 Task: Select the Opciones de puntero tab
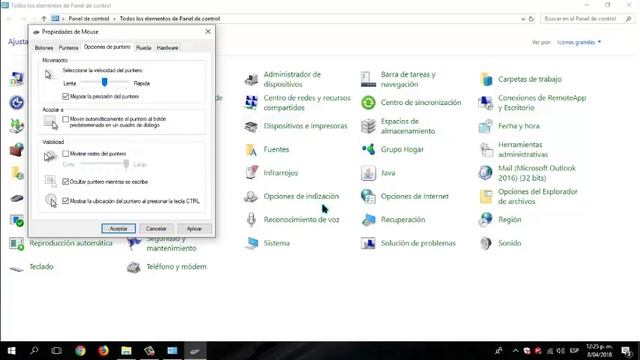click(107, 47)
